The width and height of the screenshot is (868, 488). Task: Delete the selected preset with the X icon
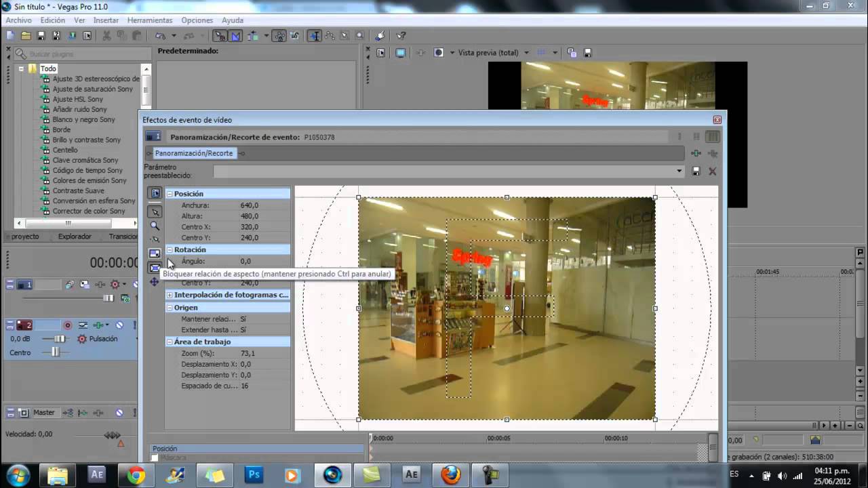(713, 170)
